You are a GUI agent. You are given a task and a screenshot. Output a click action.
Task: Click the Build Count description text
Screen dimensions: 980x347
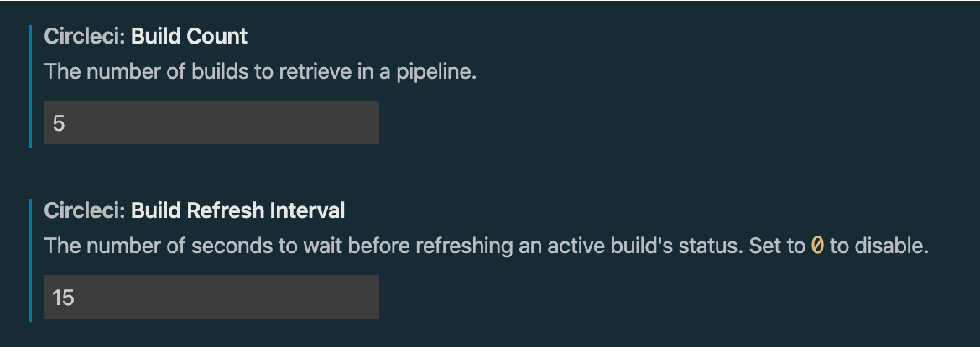tap(260, 72)
